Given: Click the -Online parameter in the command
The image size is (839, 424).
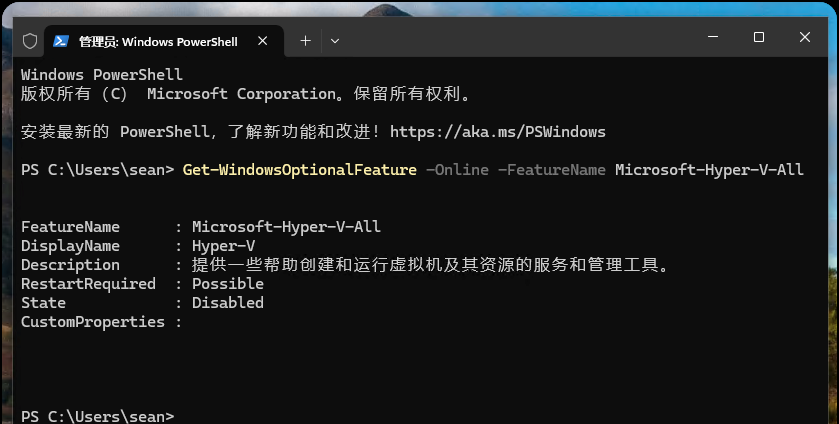Looking at the screenshot, I should point(457,170).
